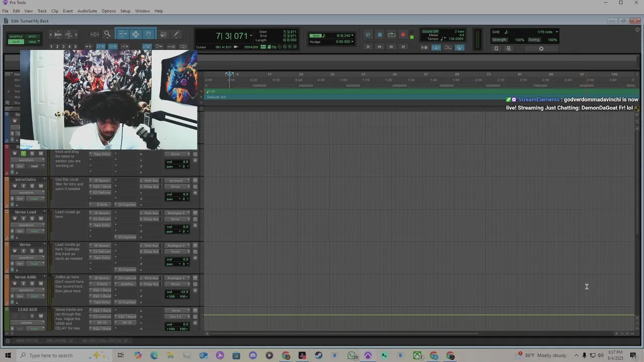The height and width of the screenshot is (362, 644).
Task: Click the Tempo value 138.0000
Action: click(x=456, y=39)
